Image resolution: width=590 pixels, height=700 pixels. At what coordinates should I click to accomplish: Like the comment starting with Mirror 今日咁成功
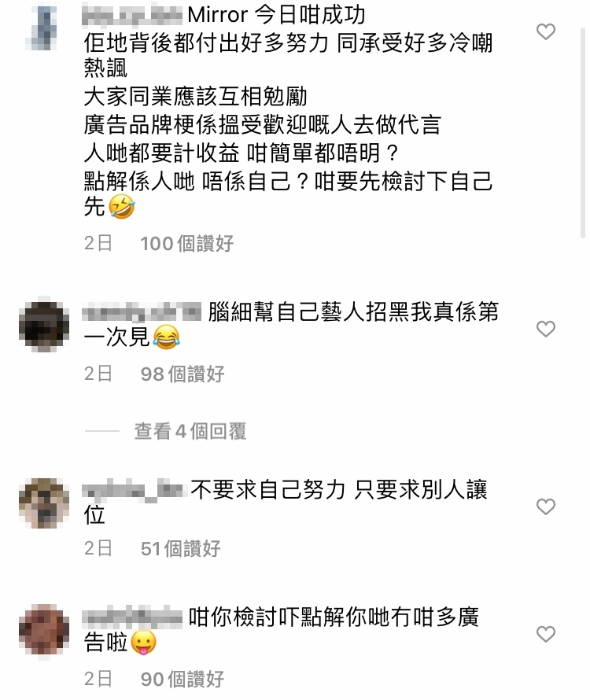tap(545, 31)
